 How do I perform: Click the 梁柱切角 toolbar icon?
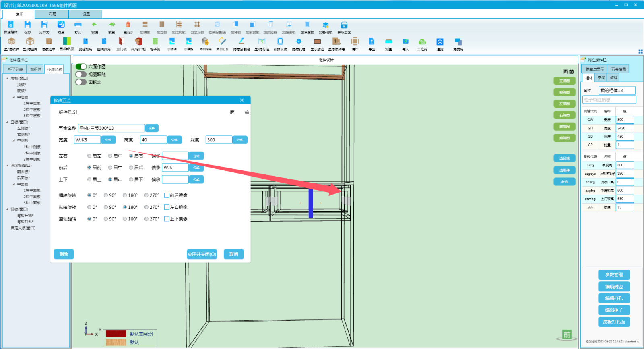click(85, 42)
